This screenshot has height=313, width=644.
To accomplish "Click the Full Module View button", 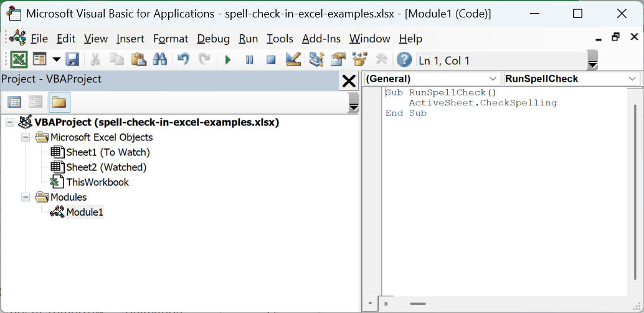I will (x=386, y=304).
